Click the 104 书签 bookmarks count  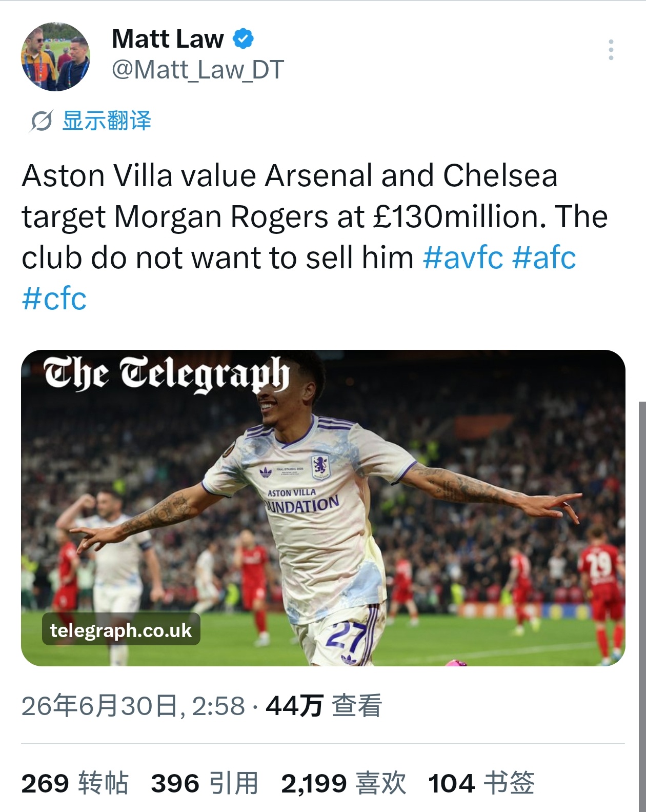coord(481,783)
